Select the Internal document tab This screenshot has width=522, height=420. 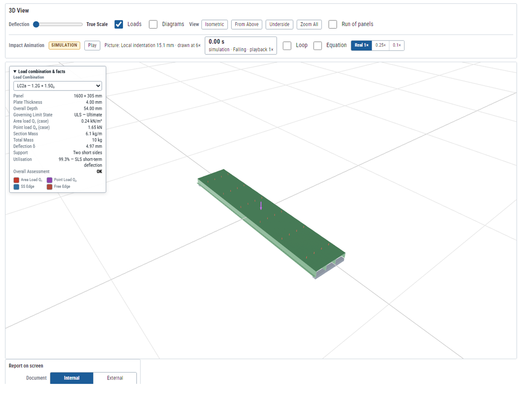pos(72,378)
